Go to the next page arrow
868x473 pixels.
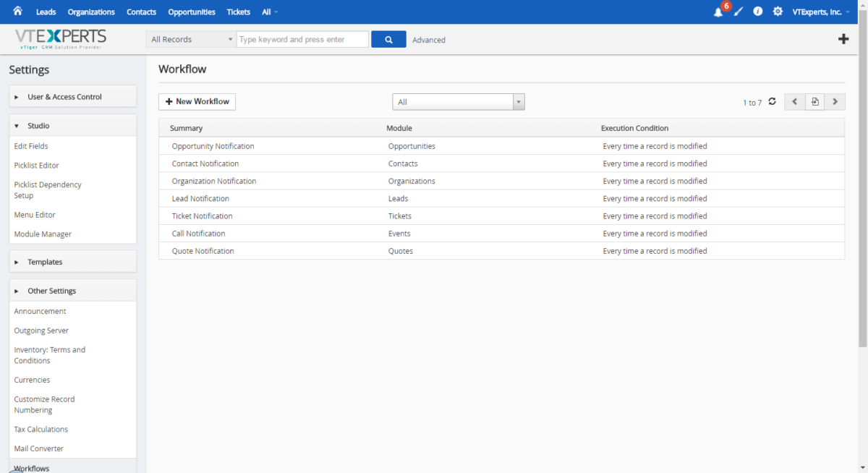(x=835, y=102)
